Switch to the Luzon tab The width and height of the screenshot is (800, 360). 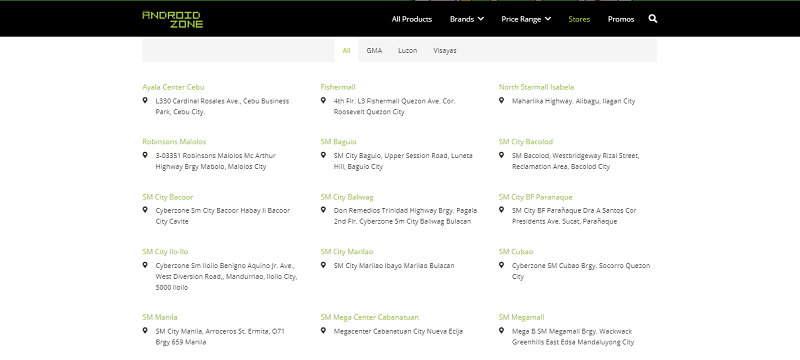pyautogui.click(x=408, y=50)
